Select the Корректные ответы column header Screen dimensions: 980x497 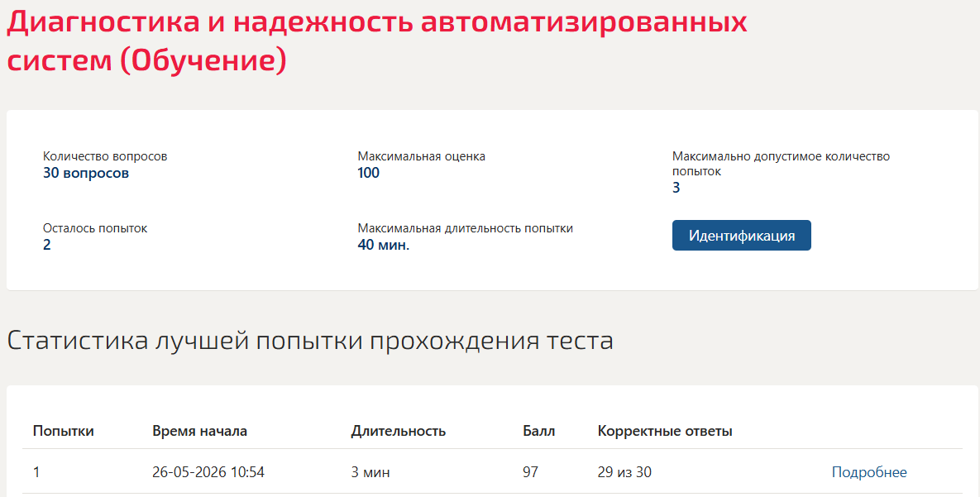[x=665, y=431]
